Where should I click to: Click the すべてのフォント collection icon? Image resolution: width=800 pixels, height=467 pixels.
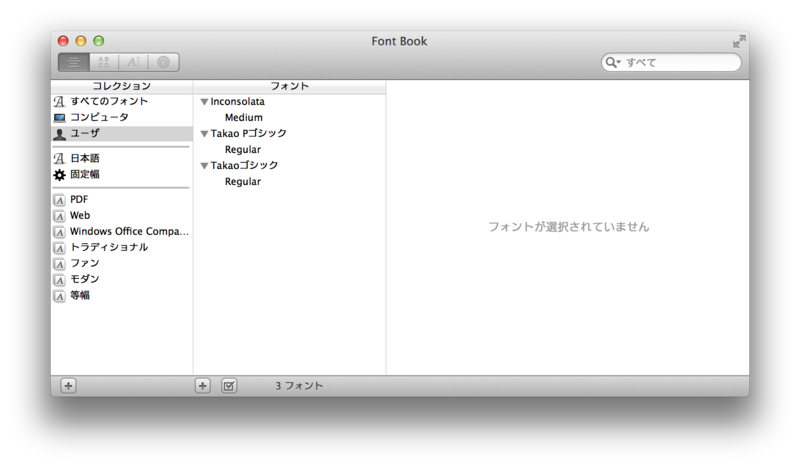tap(60, 102)
